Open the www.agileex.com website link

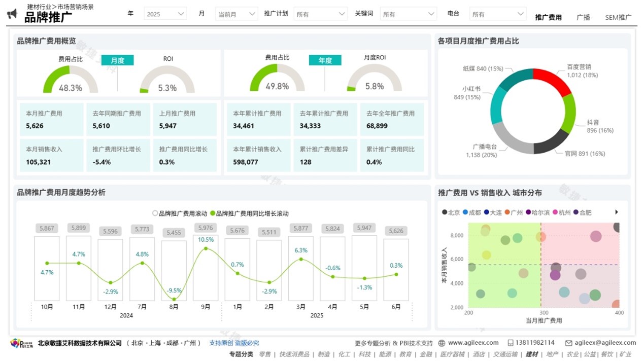(x=473, y=343)
